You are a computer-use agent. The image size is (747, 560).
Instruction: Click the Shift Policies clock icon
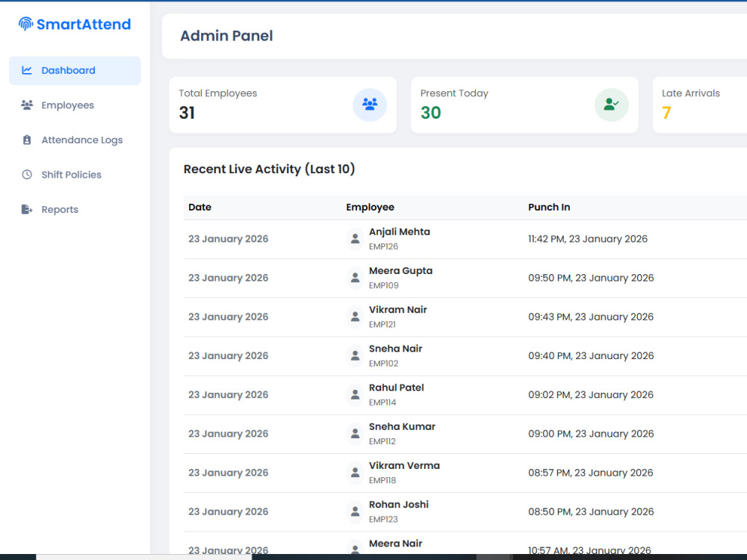pyautogui.click(x=27, y=175)
